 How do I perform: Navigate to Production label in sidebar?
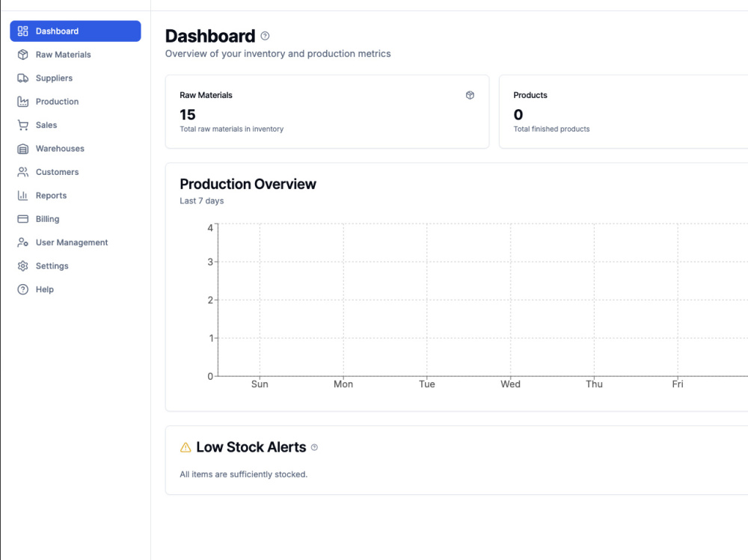point(57,101)
